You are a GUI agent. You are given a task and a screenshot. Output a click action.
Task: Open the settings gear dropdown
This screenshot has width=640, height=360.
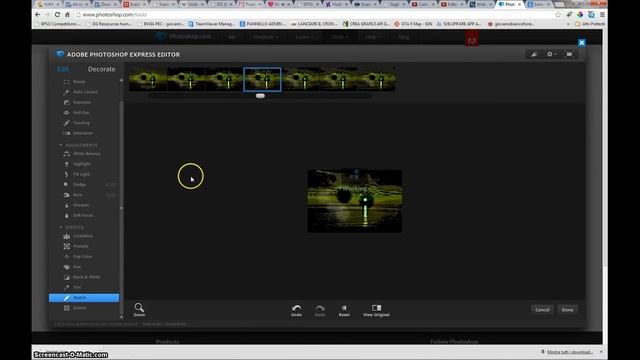coord(551,54)
